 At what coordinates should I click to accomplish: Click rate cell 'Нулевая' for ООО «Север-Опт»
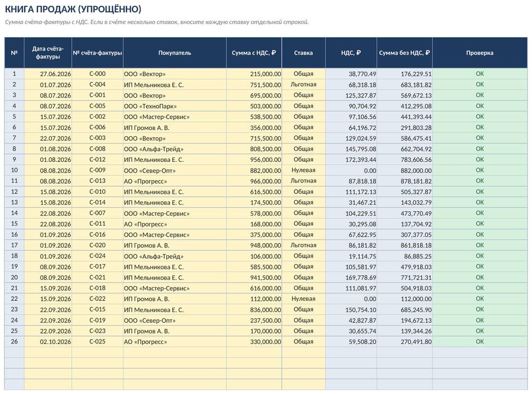tap(303, 170)
